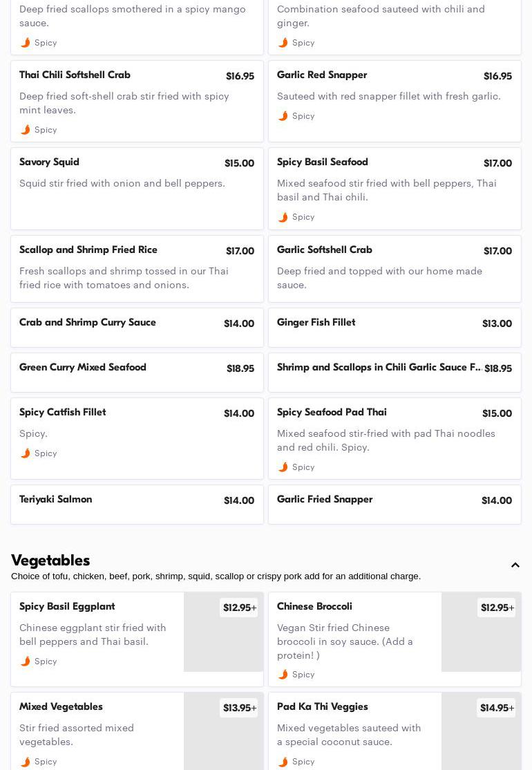Select the Teriyaki Salmon item

point(137,504)
